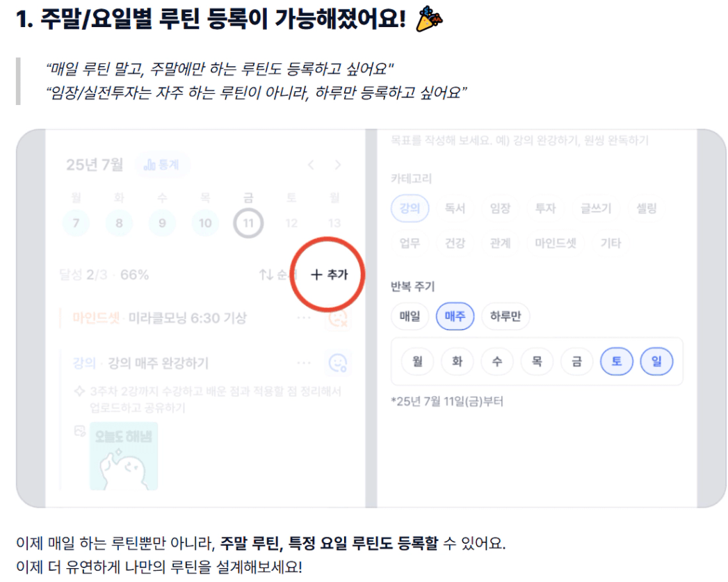Open three-dot menu for 강의 매주 완강하기

(x=304, y=363)
